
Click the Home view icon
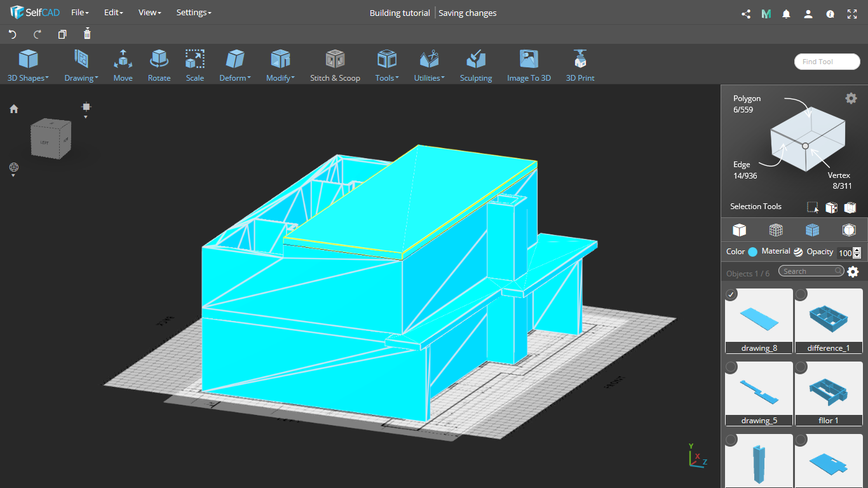point(14,109)
